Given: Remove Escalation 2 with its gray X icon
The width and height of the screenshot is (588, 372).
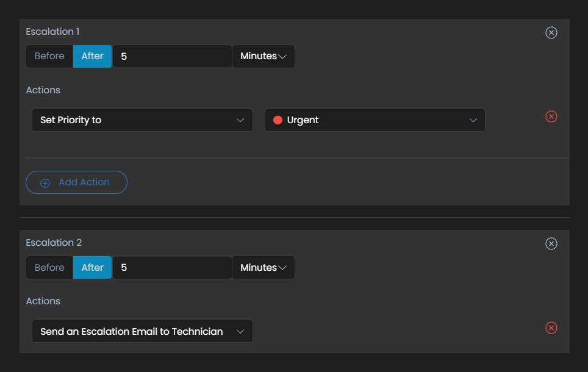Looking at the screenshot, I should 551,244.
